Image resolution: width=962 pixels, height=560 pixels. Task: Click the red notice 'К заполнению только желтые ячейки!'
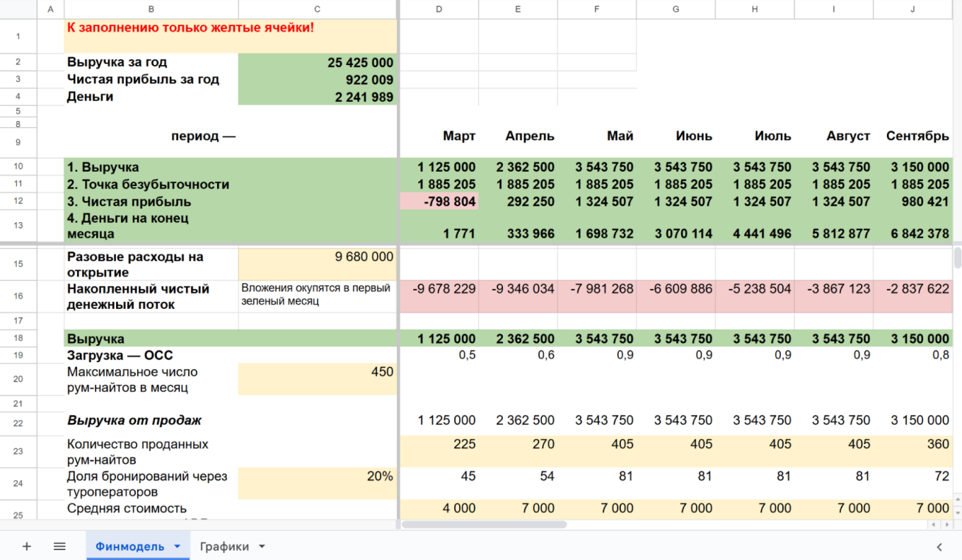191,28
